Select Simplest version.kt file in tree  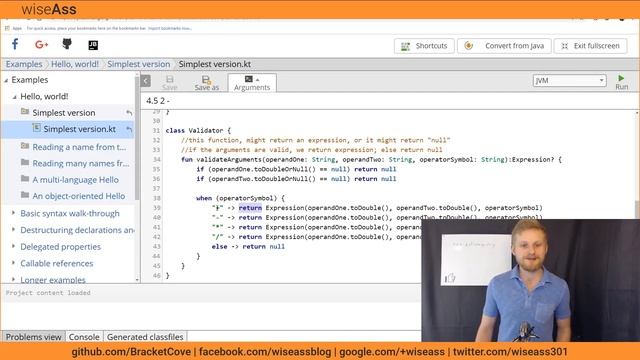click(x=80, y=129)
